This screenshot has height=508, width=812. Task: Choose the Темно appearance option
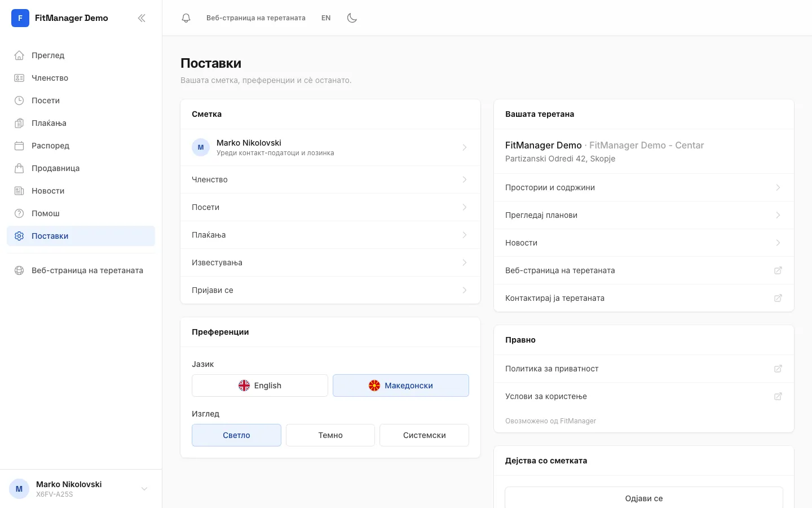click(330, 435)
